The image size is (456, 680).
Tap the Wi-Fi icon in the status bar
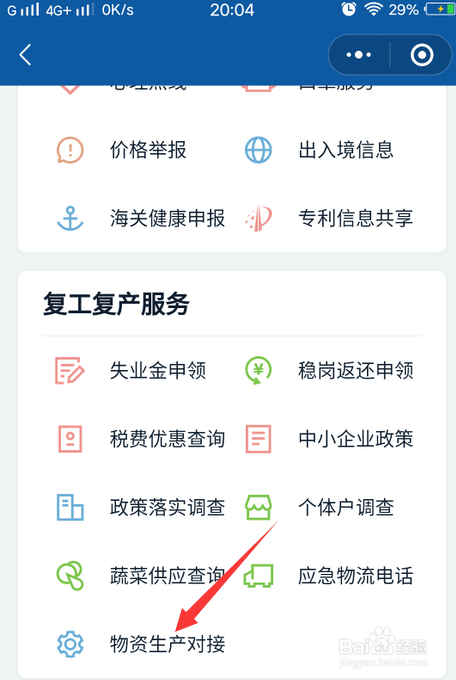tap(373, 10)
